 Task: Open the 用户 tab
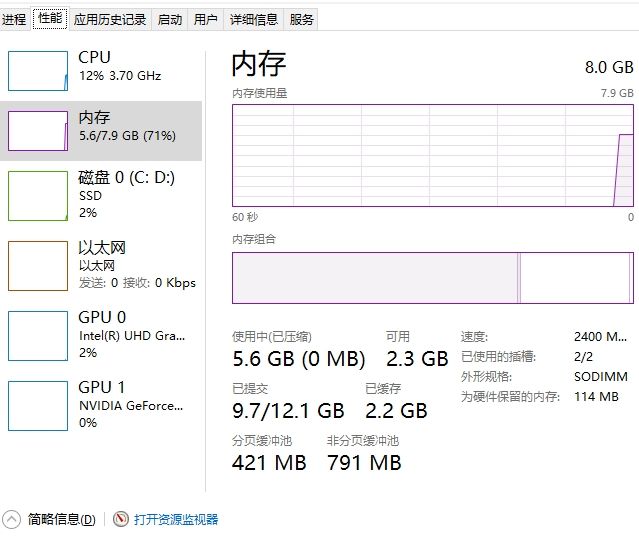tap(205, 19)
